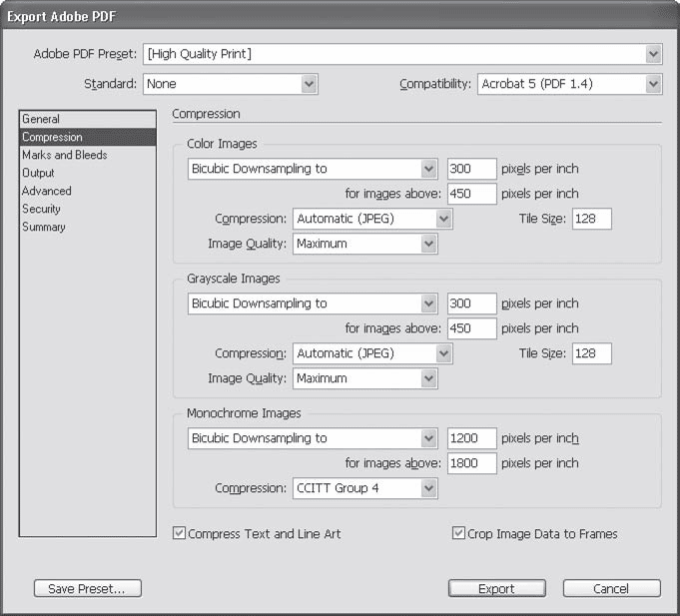This screenshot has width=680, height=616.
Task: Select General in the left panel
Action: point(42,119)
